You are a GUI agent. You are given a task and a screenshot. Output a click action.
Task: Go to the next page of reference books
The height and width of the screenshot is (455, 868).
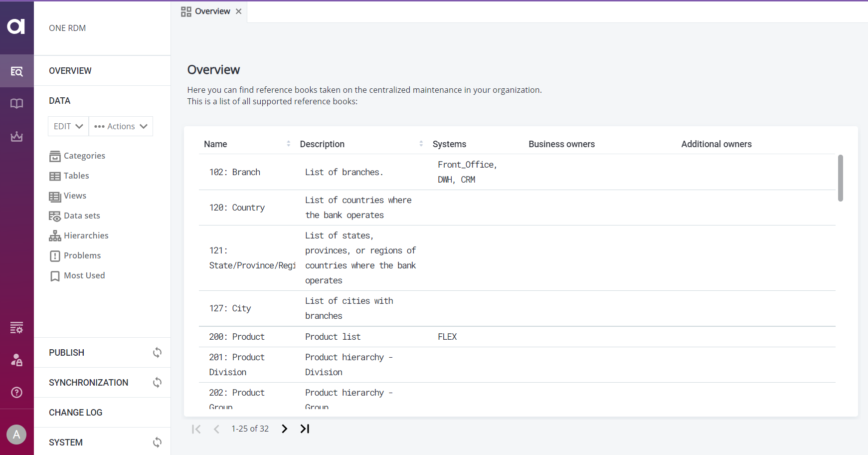click(x=284, y=429)
